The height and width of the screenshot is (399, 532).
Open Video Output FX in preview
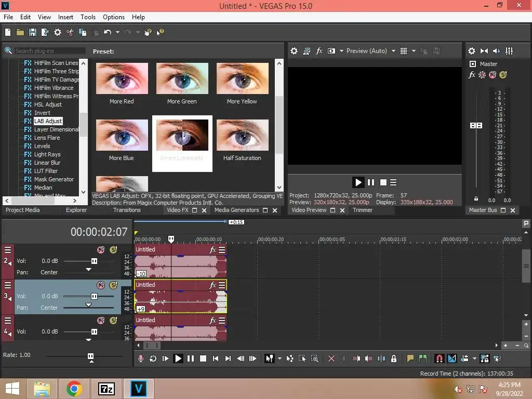click(319, 51)
